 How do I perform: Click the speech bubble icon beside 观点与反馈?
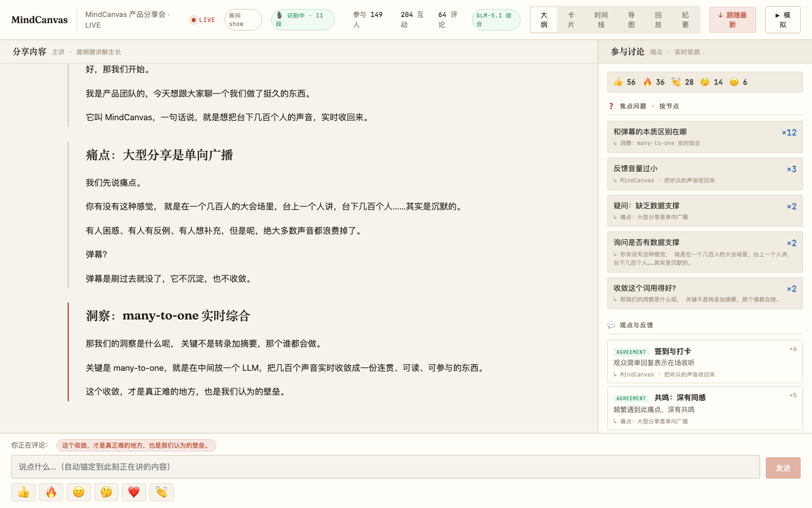611,325
